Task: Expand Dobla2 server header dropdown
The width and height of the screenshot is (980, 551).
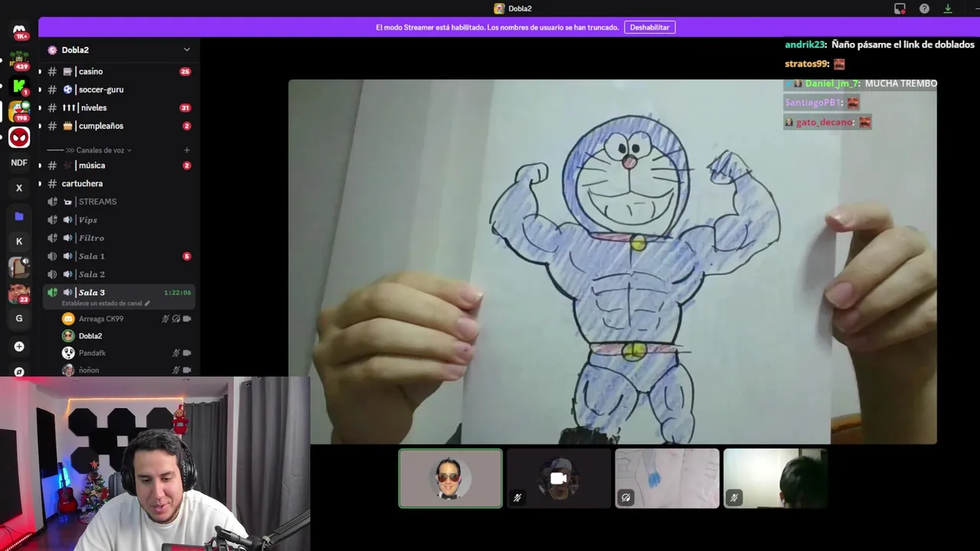Action: 187,50
